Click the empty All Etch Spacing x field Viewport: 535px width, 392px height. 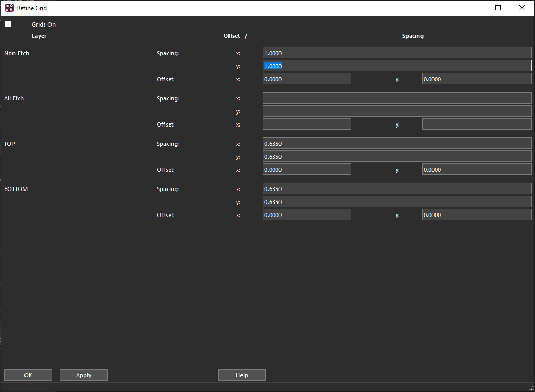point(397,98)
